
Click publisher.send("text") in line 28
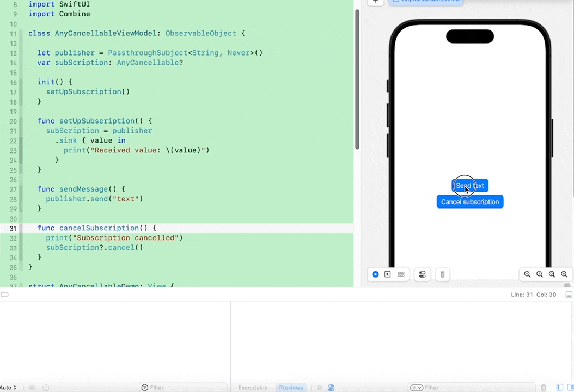[x=94, y=199]
